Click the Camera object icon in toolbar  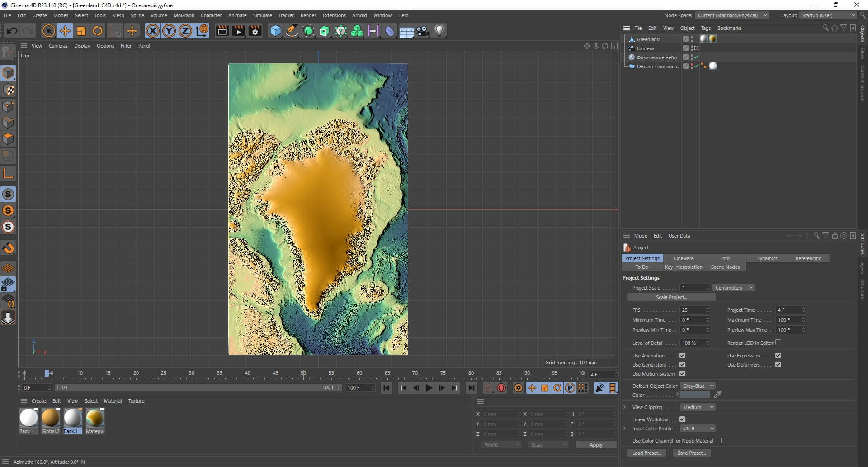coord(423,31)
